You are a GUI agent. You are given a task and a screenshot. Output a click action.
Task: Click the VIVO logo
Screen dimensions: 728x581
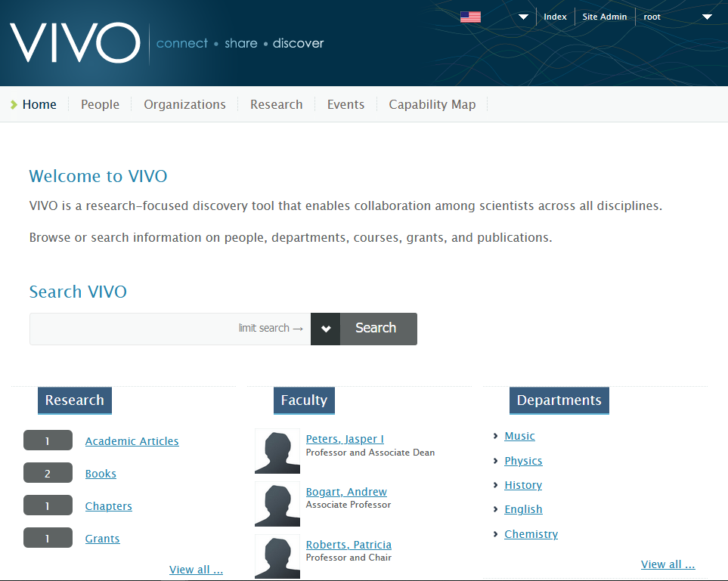click(75, 42)
